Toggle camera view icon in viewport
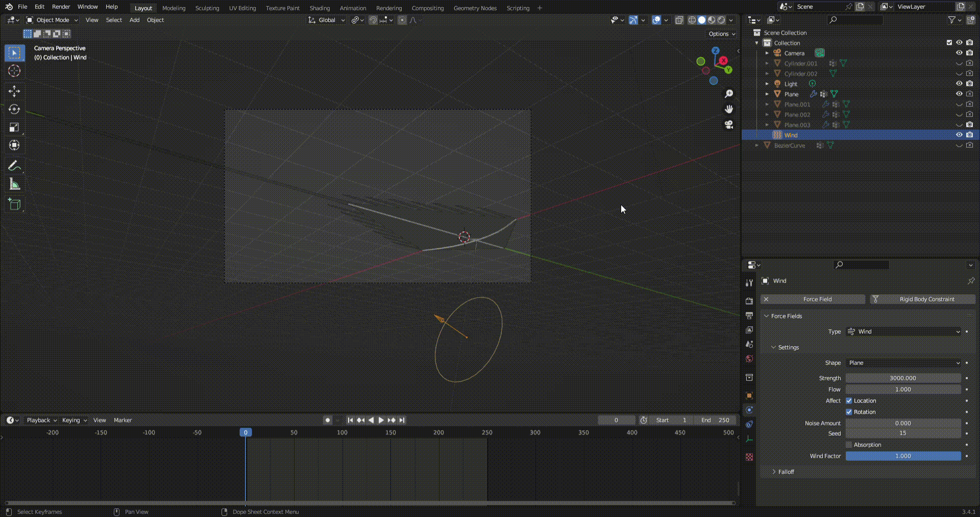The height and width of the screenshot is (517, 980). tap(729, 125)
